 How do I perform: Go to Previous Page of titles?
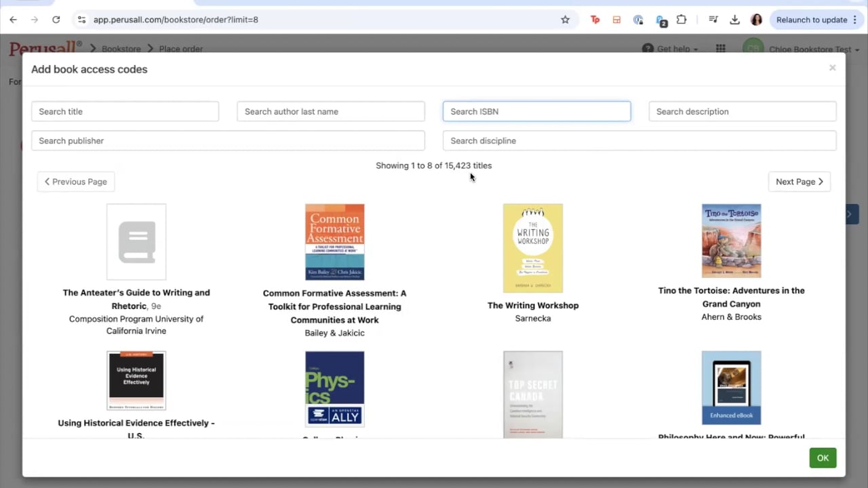[76, 182]
